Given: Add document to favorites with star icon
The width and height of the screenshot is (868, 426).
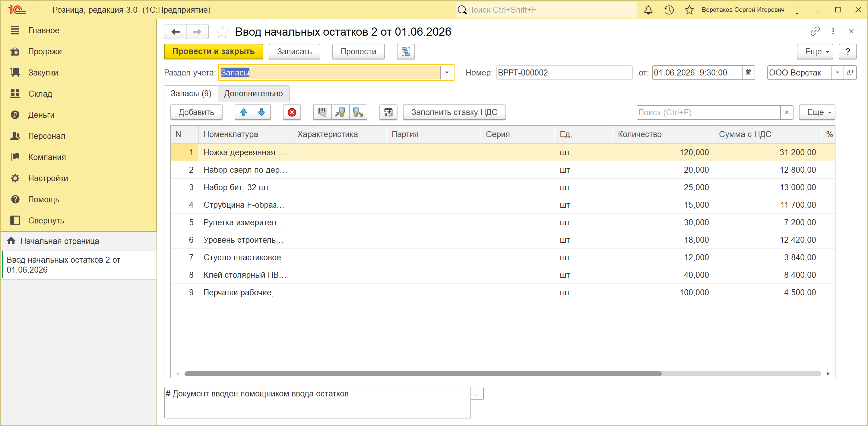Looking at the screenshot, I should click(222, 32).
